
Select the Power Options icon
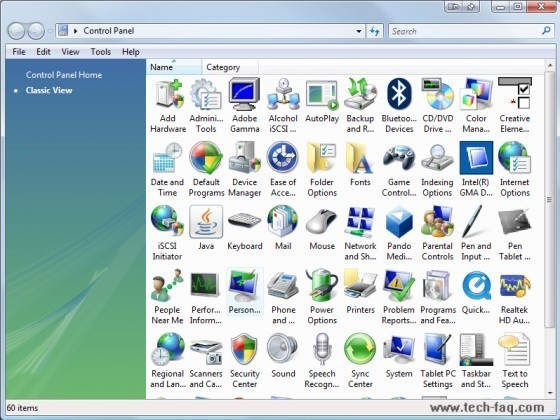click(x=321, y=286)
